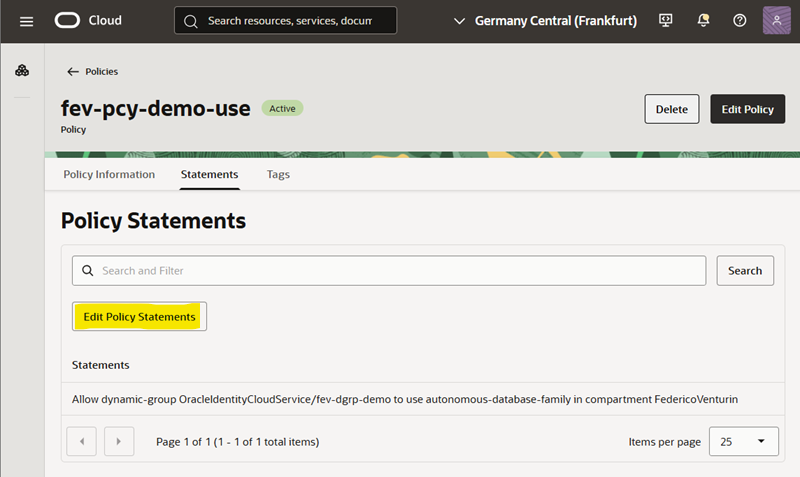Click into the Search and Filter field
Viewport: 800px width, 477px height.
pos(389,270)
